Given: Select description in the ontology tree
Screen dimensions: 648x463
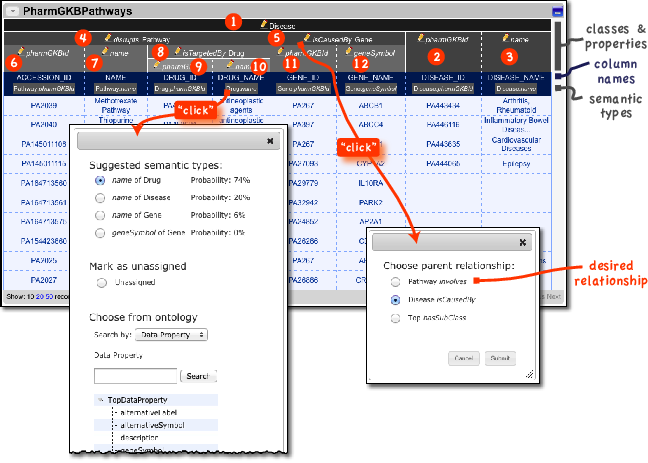Looking at the screenshot, I should tap(139, 437).
